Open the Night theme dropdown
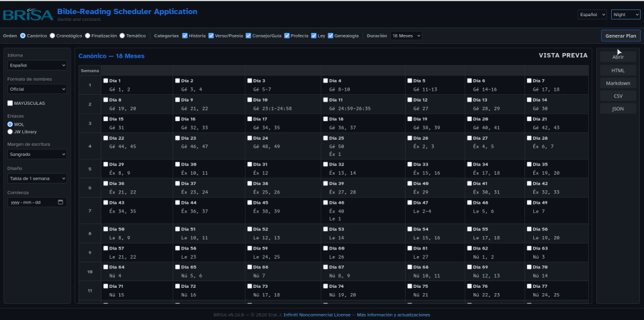The image size is (644, 320). [x=625, y=14]
